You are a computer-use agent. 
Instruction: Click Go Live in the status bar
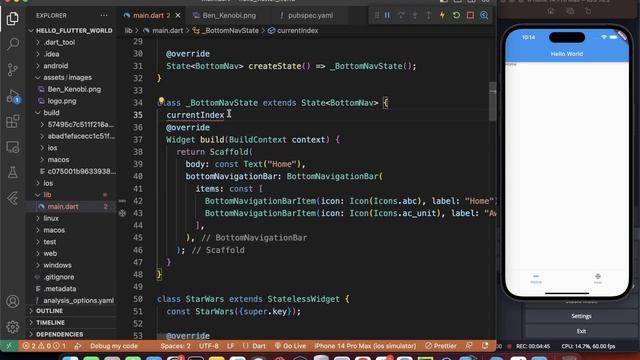290,346
